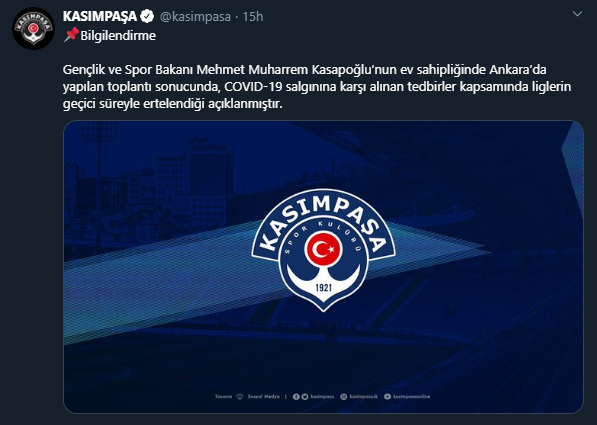The height and width of the screenshot is (425, 597).
Task: Click the kasimpasaonline text in footer
Action: click(412, 396)
